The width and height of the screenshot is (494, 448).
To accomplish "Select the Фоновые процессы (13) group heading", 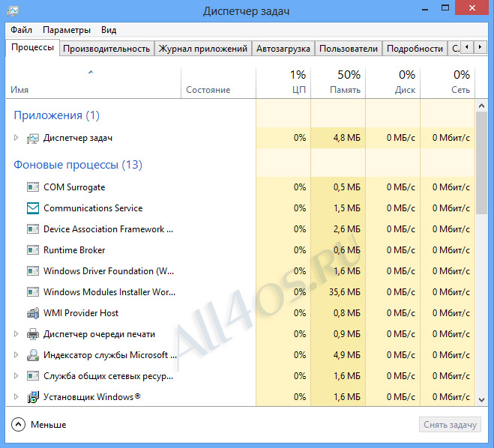I will [78, 165].
